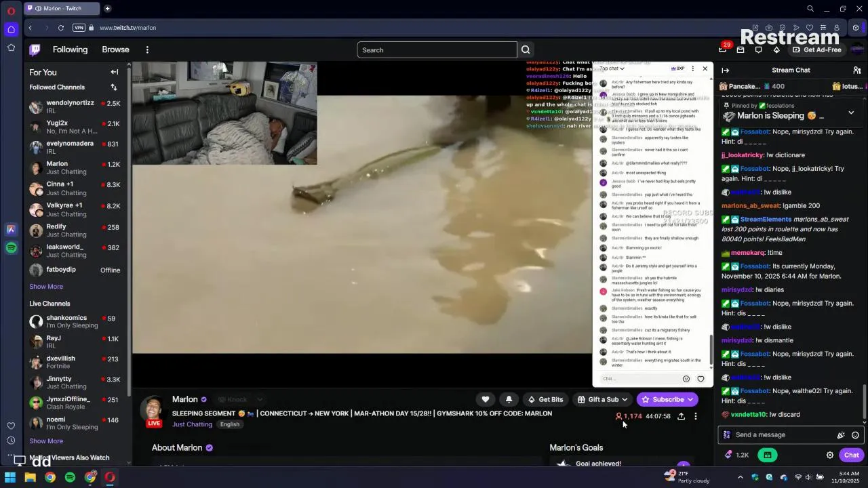Click the channel points 1.2K balance
This screenshot has width=868, height=488.
[737, 455]
